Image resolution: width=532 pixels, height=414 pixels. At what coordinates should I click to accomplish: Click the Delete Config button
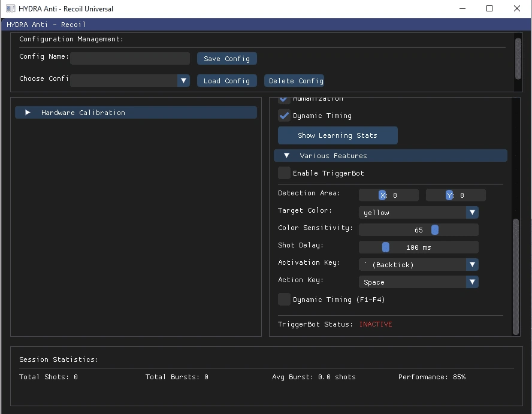coord(294,80)
